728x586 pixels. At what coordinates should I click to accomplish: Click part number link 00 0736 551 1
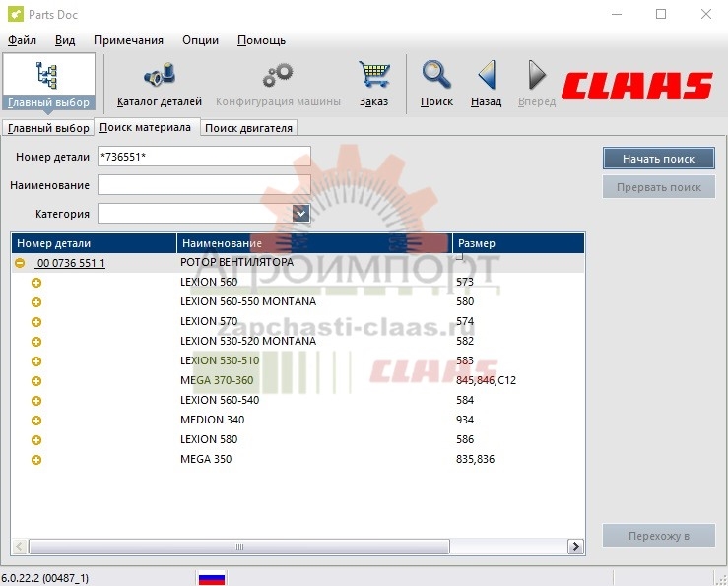coord(71,263)
